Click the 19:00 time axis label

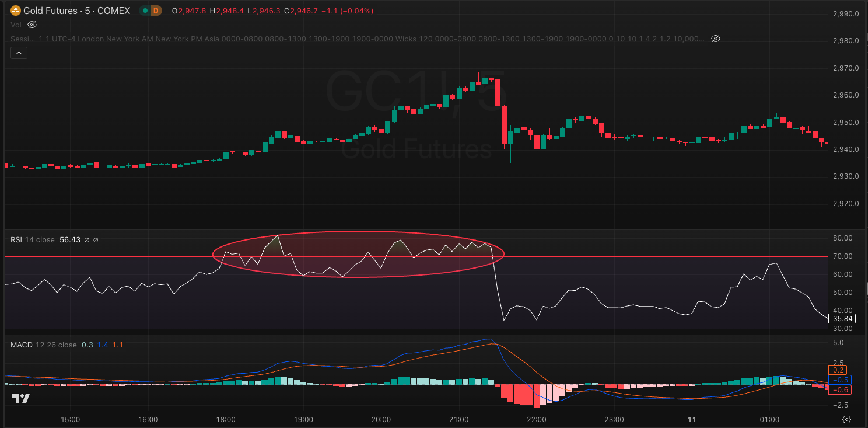(303, 420)
